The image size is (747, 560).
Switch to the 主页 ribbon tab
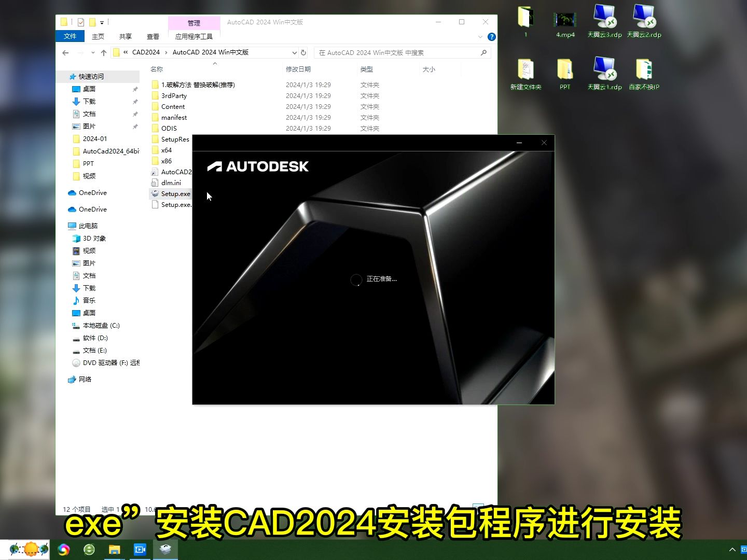(x=98, y=36)
